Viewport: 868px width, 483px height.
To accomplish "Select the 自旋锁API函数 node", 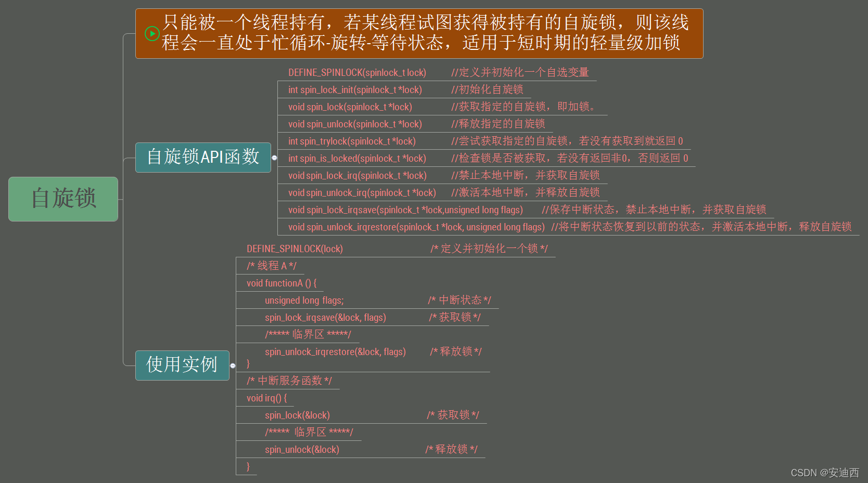I will point(203,157).
